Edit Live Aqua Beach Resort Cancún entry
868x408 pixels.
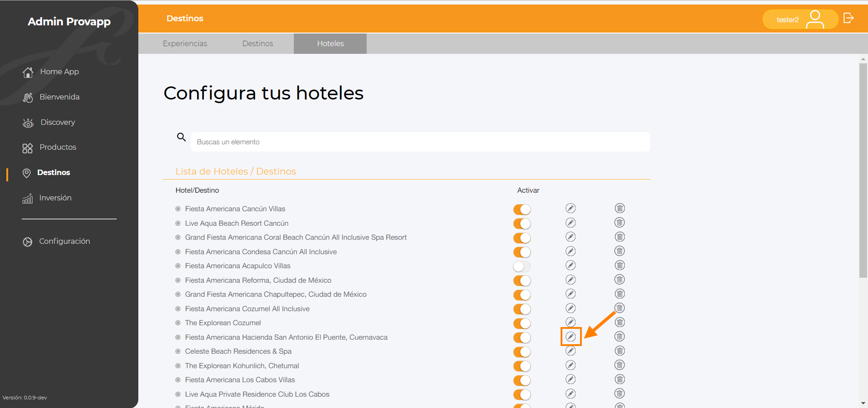pyautogui.click(x=571, y=223)
